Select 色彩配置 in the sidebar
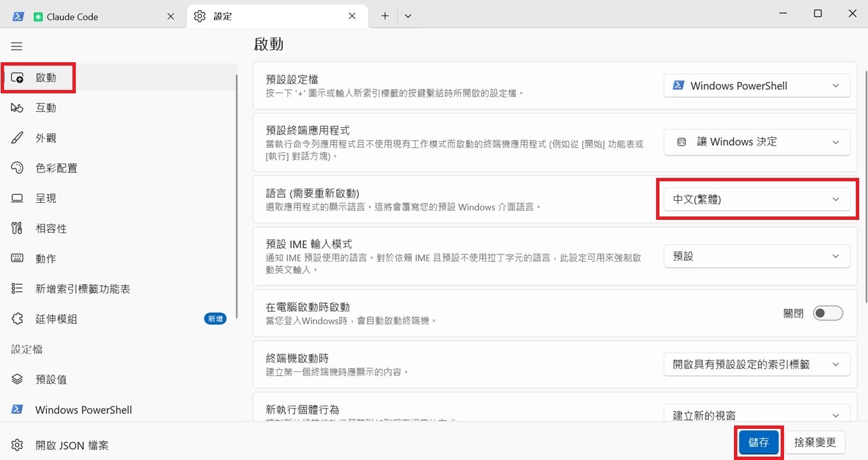Screen dimensions: 868x460 (x=118, y=168)
